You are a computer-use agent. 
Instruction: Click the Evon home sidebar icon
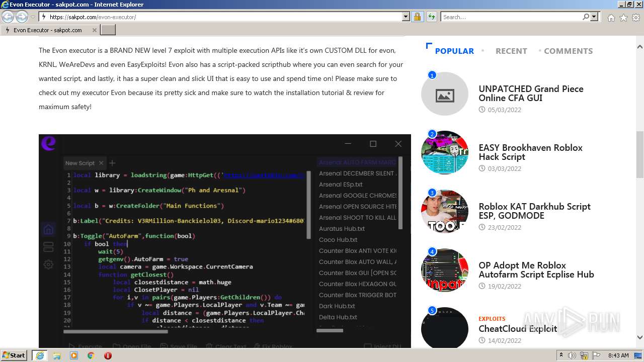(48, 230)
